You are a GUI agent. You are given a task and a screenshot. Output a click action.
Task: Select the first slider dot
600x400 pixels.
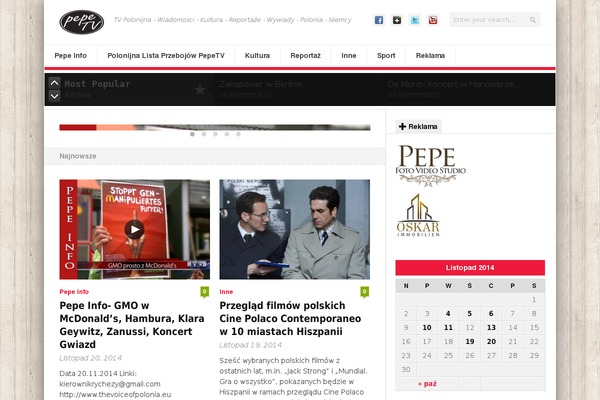tap(192, 134)
